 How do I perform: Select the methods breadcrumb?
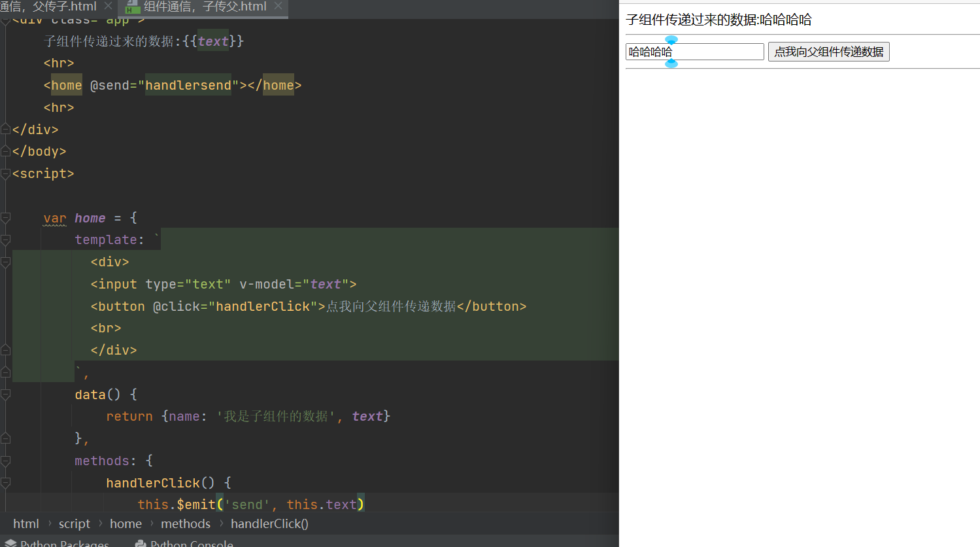(x=186, y=523)
